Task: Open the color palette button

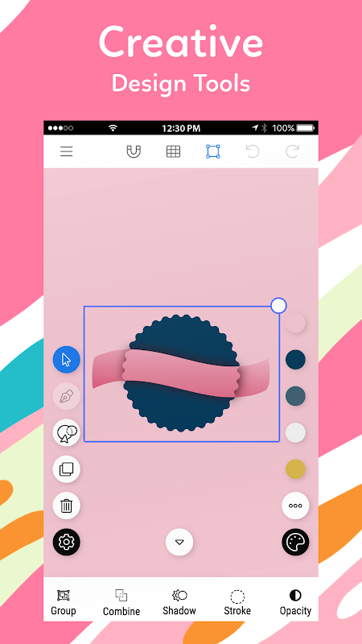Action: point(295,542)
